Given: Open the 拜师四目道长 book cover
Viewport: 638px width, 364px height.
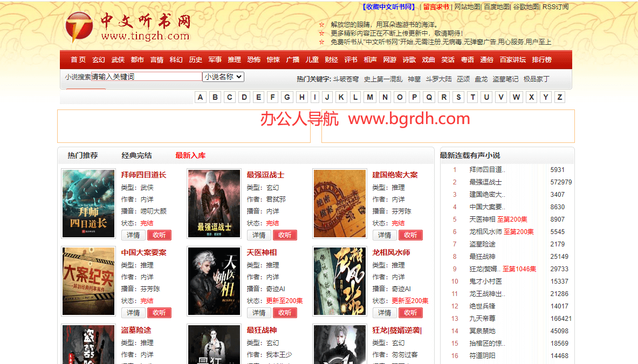Looking at the screenshot, I should (88, 203).
